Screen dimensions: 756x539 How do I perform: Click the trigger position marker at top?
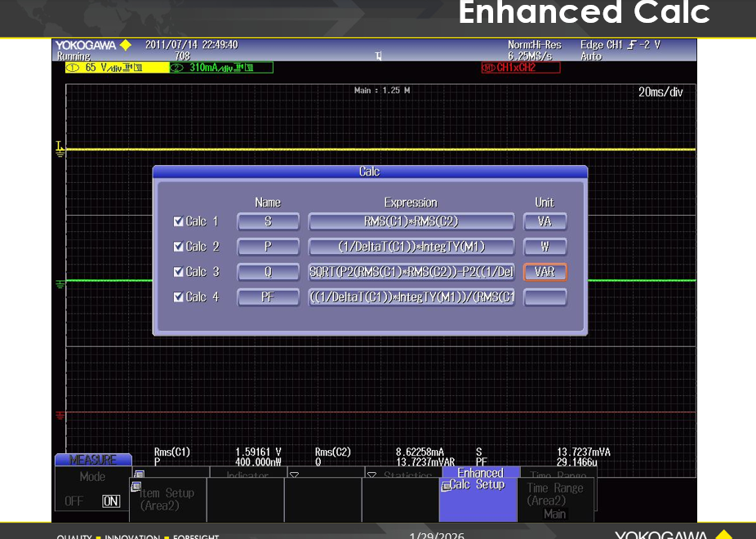(x=378, y=56)
